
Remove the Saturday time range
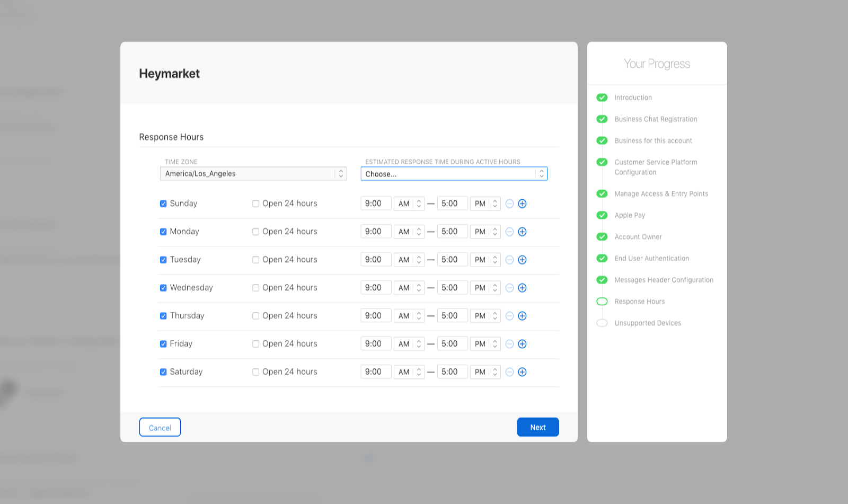pos(509,372)
